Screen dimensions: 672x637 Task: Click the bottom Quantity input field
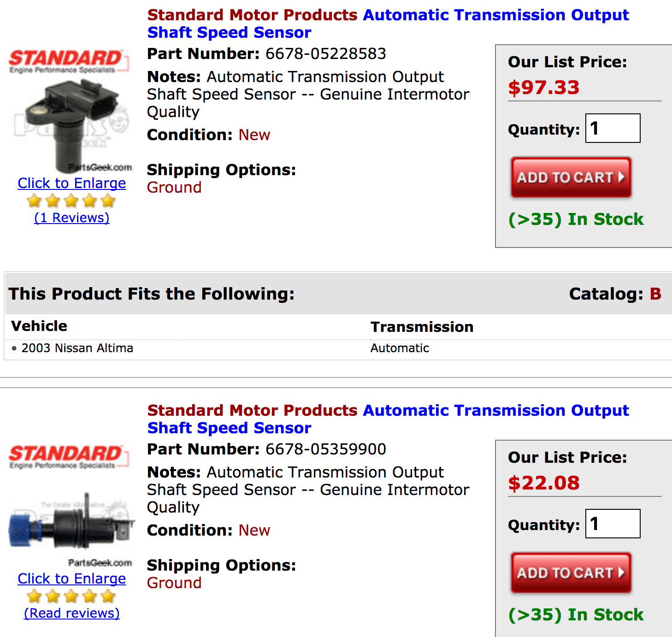point(613,524)
